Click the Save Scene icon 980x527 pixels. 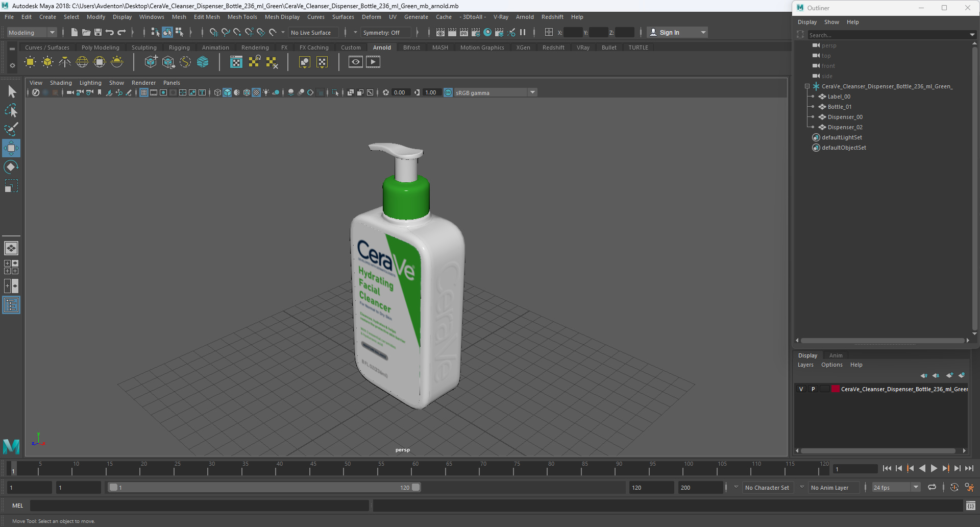pyautogui.click(x=97, y=32)
